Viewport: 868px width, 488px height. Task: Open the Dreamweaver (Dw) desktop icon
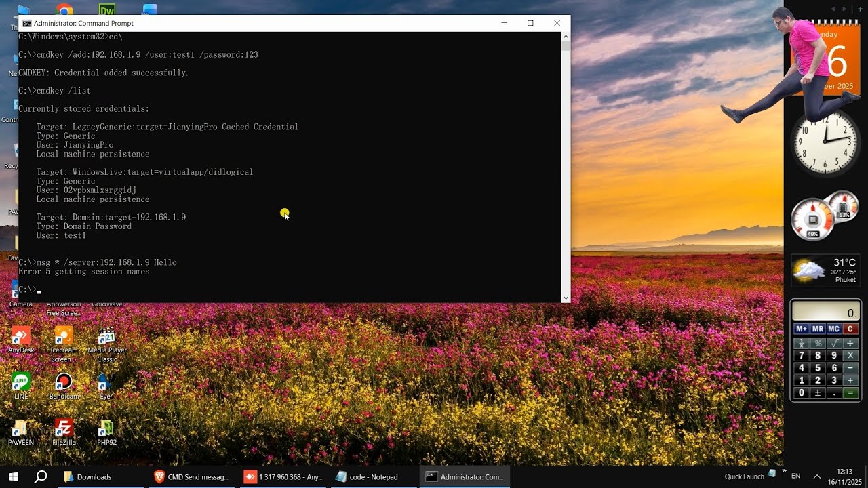coord(107,9)
